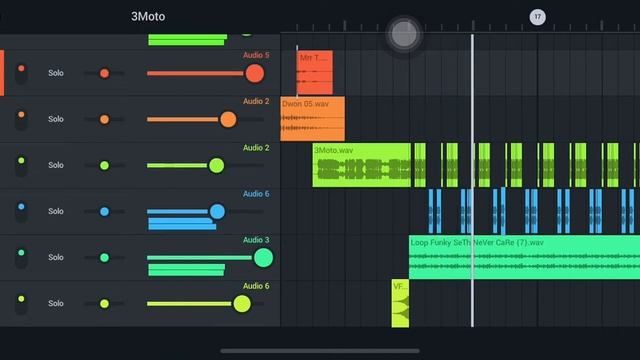Click the yellow Audio 6 pan knob
The width and height of the screenshot is (640, 360).
coord(104,304)
